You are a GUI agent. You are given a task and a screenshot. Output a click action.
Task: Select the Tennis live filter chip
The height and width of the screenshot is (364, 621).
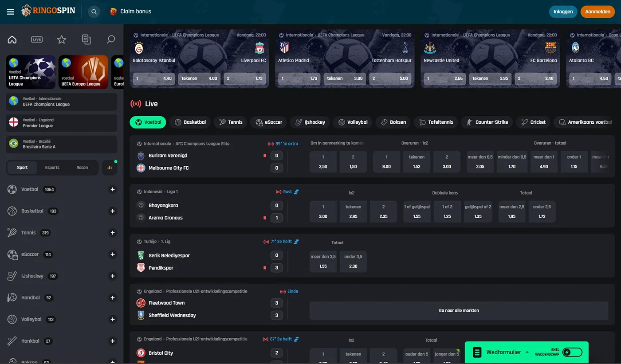[x=231, y=122]
